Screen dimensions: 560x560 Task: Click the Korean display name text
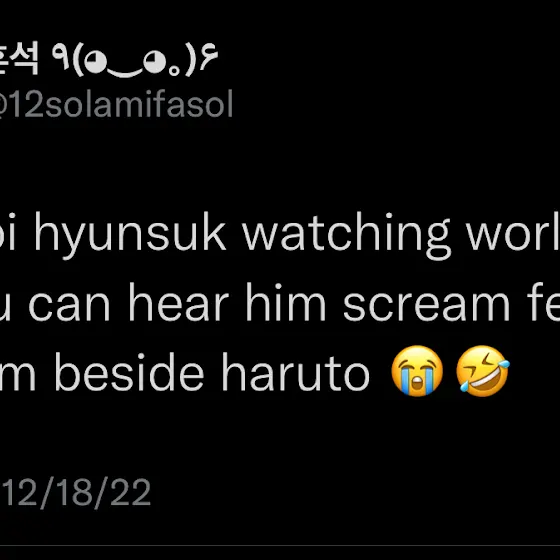coord(19,61)
